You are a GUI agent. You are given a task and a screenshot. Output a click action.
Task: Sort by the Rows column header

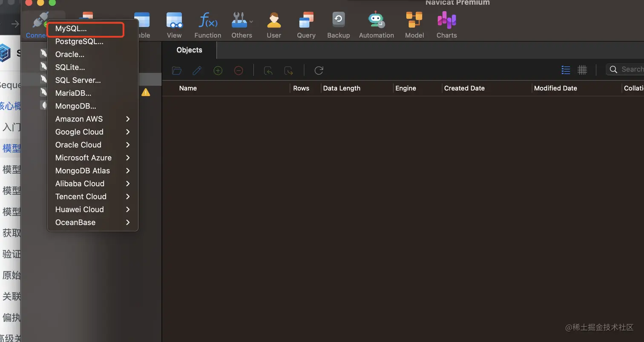click(301, 88)
